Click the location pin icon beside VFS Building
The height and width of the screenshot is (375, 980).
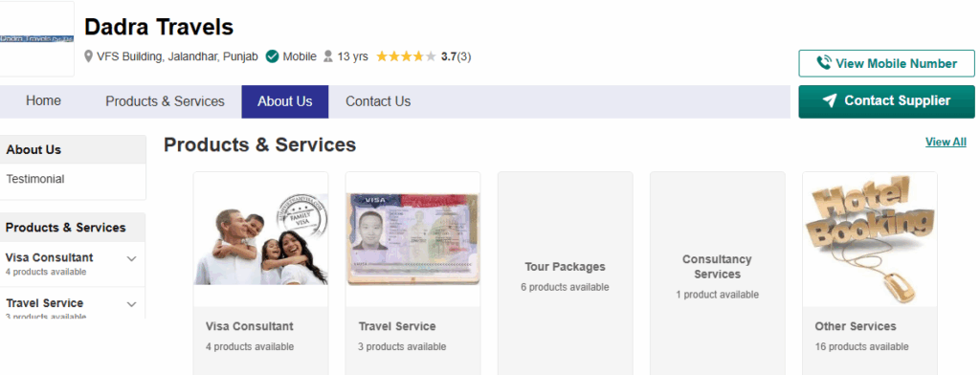pyautogui.click(x=89, y=56)
